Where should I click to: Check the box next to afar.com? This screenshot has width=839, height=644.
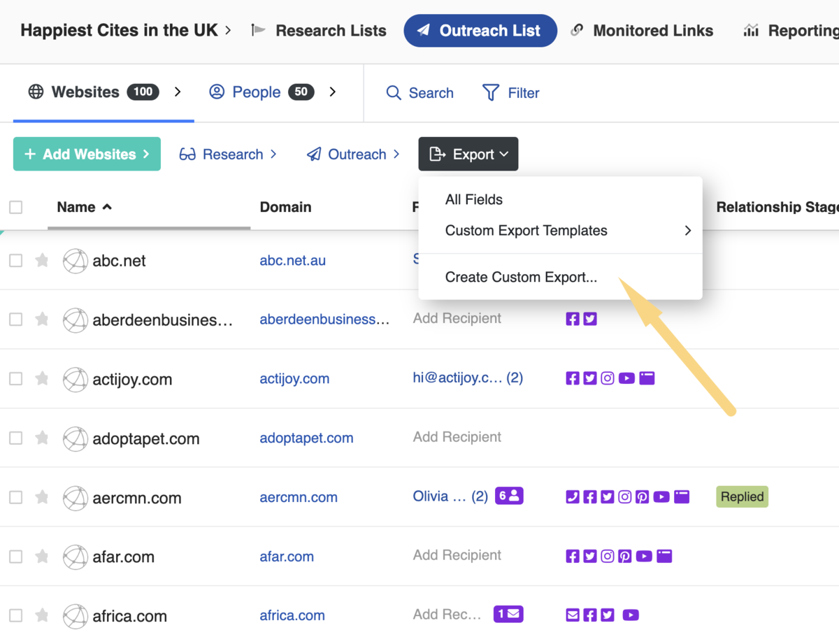[16, 557]
